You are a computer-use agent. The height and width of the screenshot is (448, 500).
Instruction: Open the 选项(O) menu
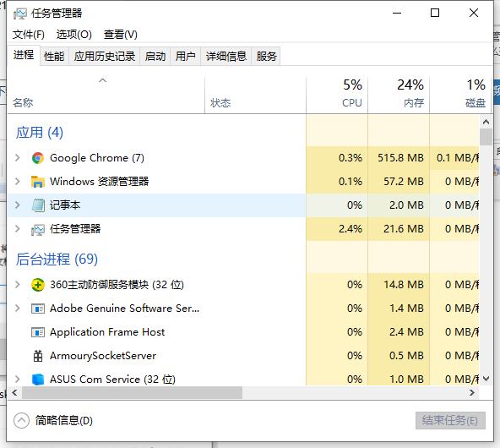pos(74,35)
